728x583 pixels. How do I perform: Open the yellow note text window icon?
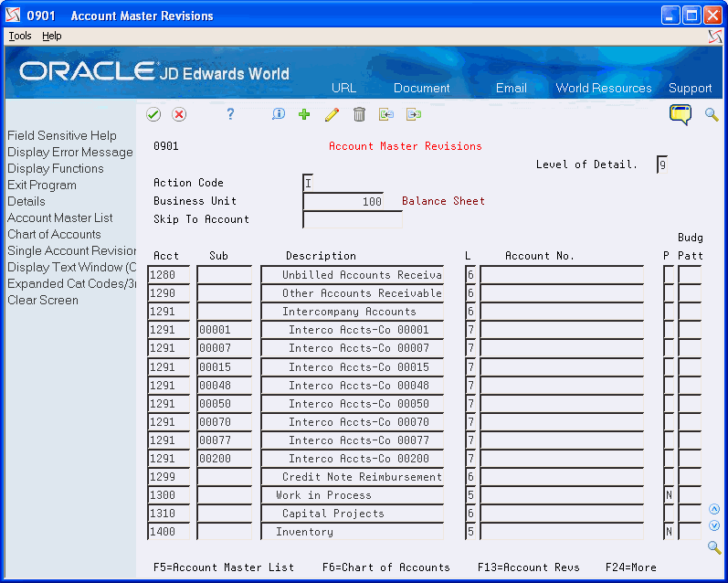(x=681, y=115)
